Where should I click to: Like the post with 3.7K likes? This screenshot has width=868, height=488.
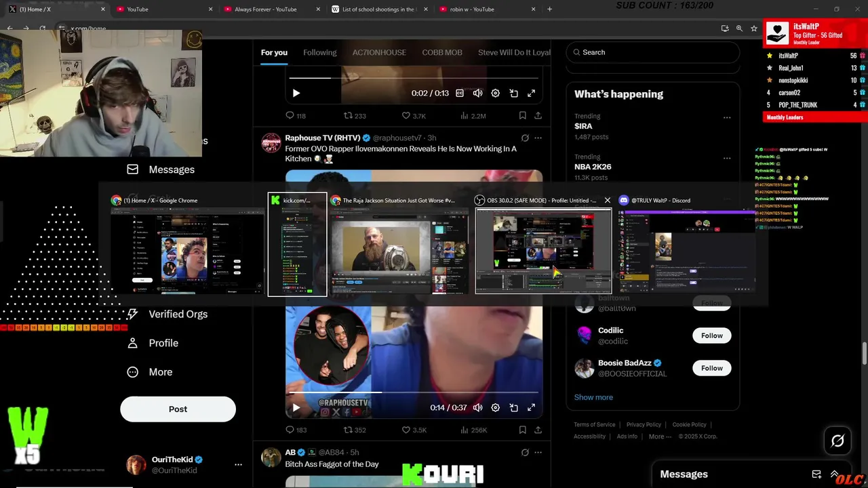tap(414, 116)
